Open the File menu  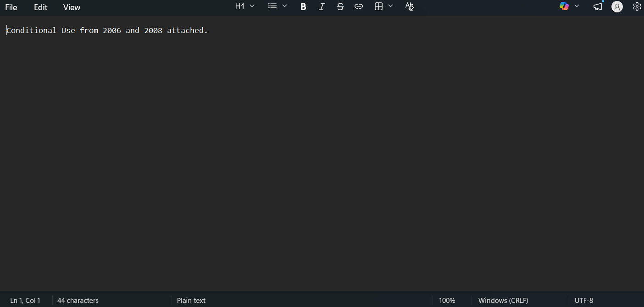(x=11, y=7)
